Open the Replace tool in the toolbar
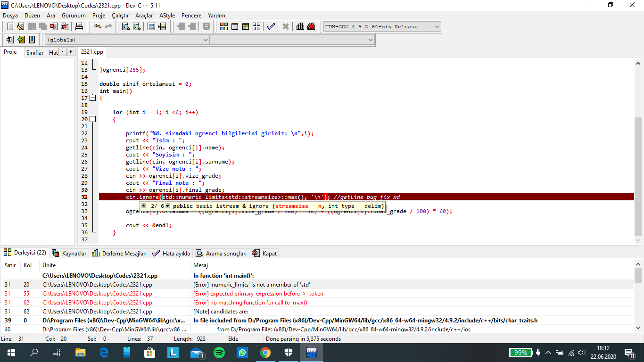644x362 pixels. 137,26
